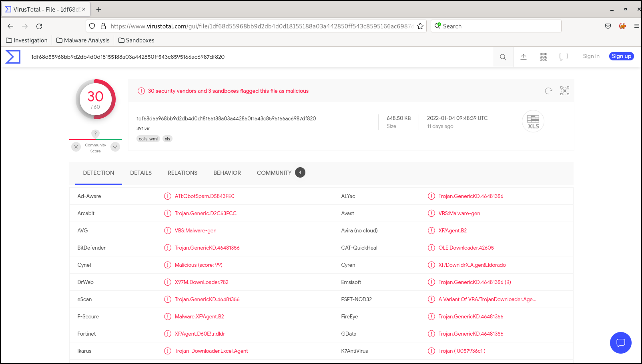
Task: Click the VirusTotal hash search field
Action: (x=259, y=57)
